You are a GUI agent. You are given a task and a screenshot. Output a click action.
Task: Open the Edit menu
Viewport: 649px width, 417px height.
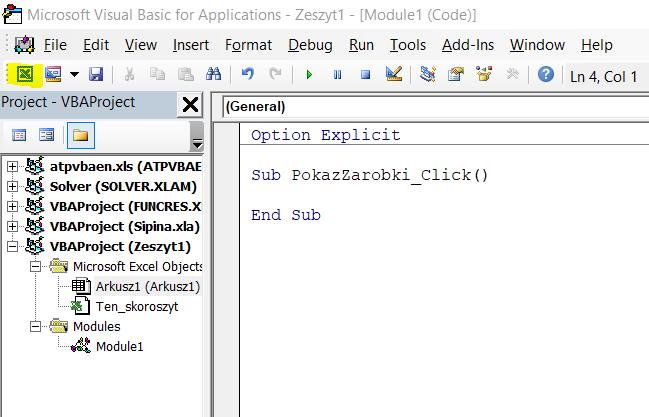(96, 45)
